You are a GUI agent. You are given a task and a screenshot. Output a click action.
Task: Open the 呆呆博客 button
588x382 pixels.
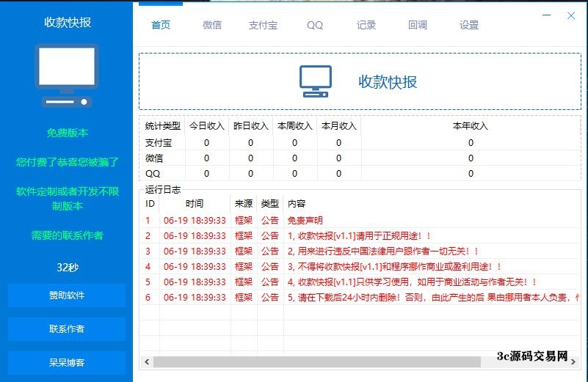[67, 362]
